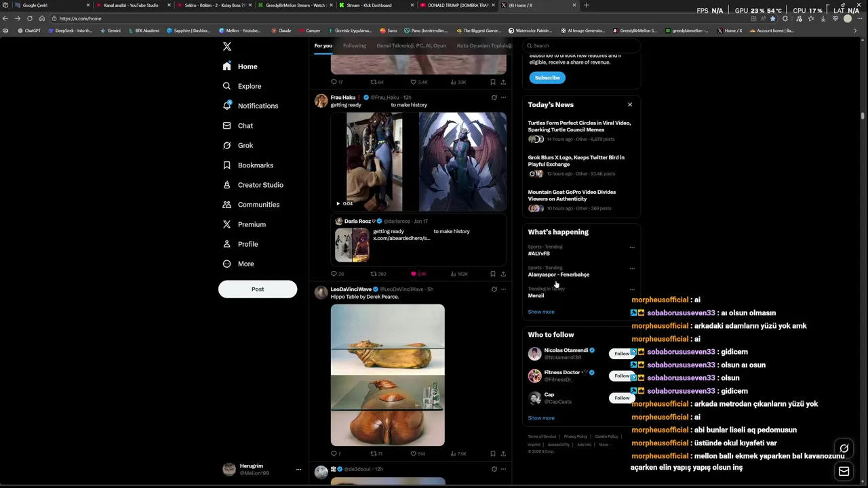Screen dimensions: 868x488
Task: Open Frau Haku's profile avatar
Action: click(x=321, y=101)
